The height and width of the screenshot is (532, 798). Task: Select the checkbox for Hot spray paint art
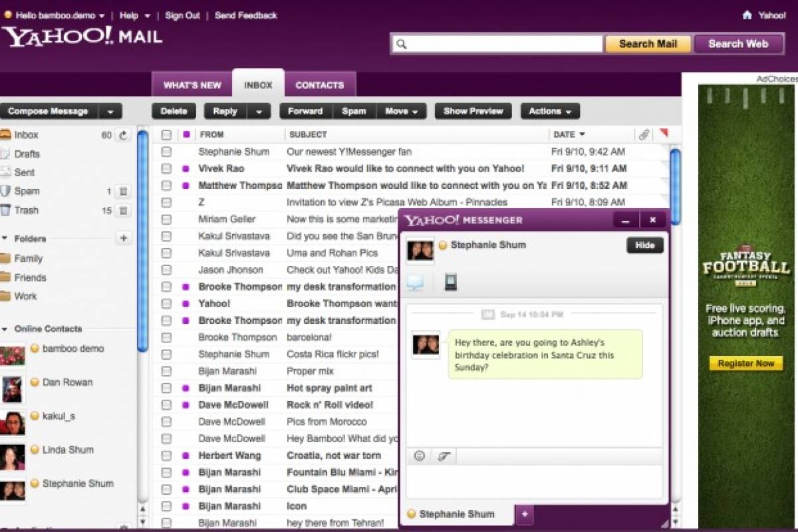[x=166, y=388]
